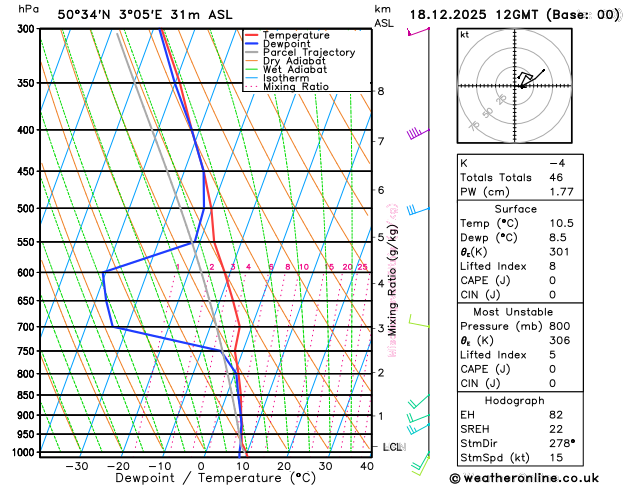Click the Most Unstable Lifted Index value 5
Viewport: 629px width, 486px height.
[552, 355]
